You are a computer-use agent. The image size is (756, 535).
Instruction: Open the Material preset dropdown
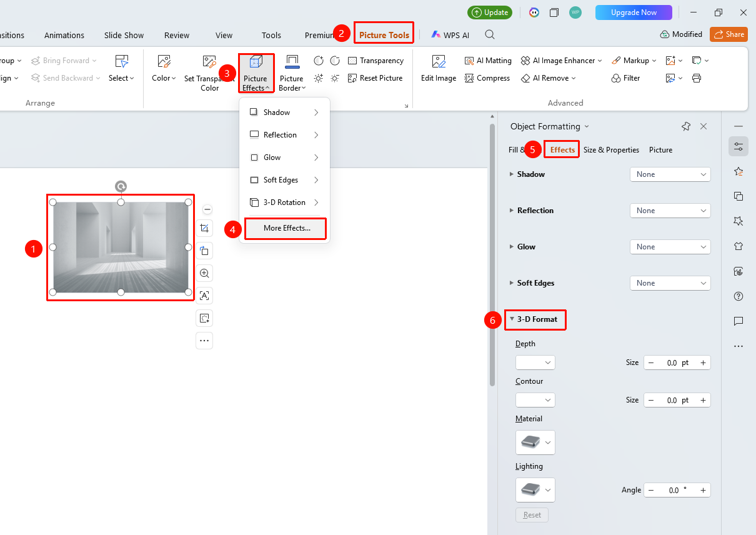coord(535,442)
